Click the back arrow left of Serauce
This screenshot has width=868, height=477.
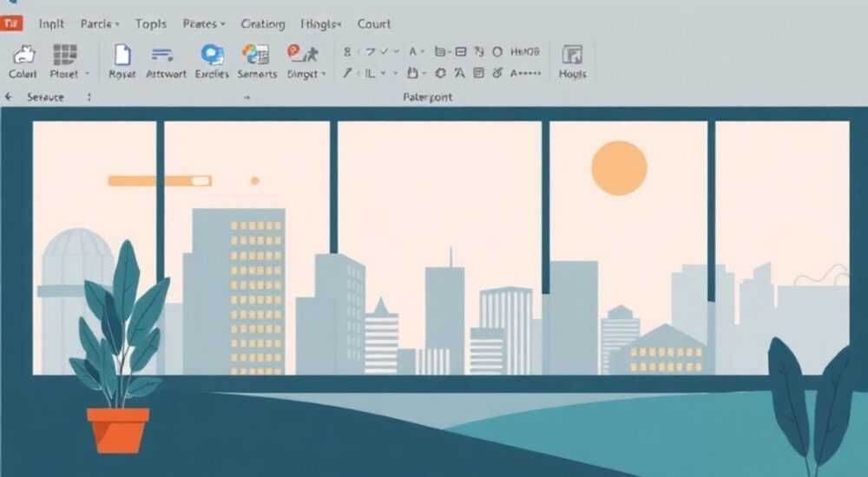[x=9, y=97]
